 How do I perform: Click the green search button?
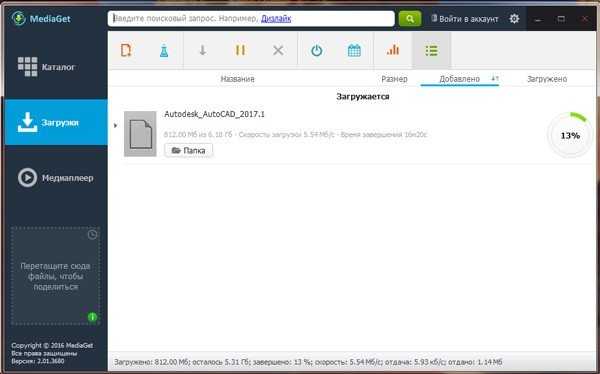coord(410,18)
